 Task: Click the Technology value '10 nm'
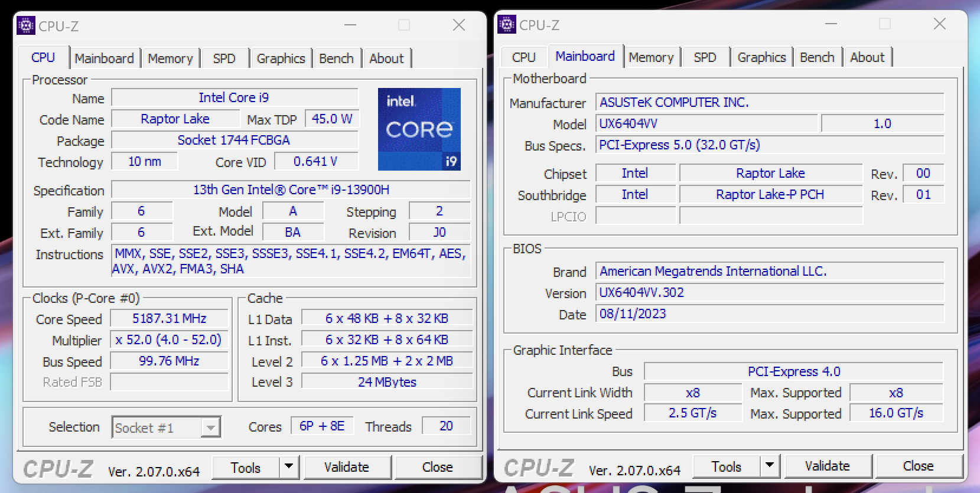145,161
